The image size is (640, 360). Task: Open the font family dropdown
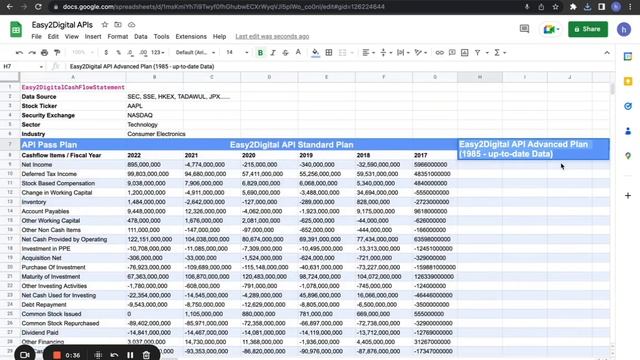tap(195, 53)
